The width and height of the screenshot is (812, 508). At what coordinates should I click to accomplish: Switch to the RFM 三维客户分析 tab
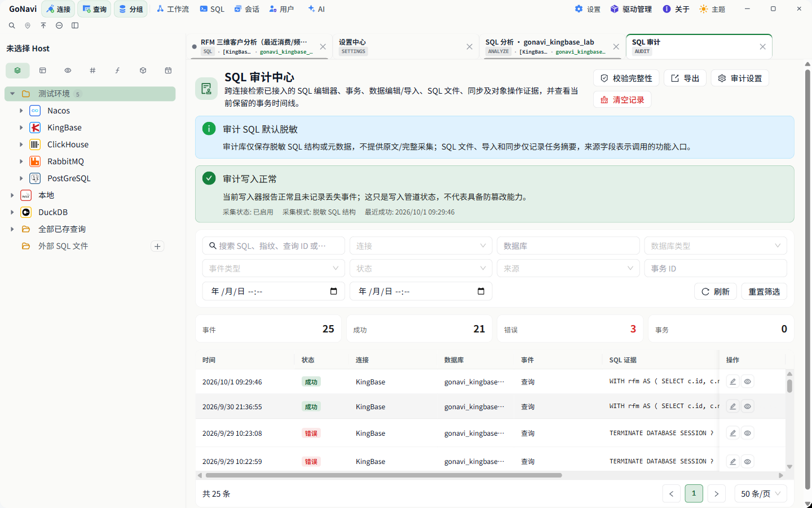tap(259, 46)
